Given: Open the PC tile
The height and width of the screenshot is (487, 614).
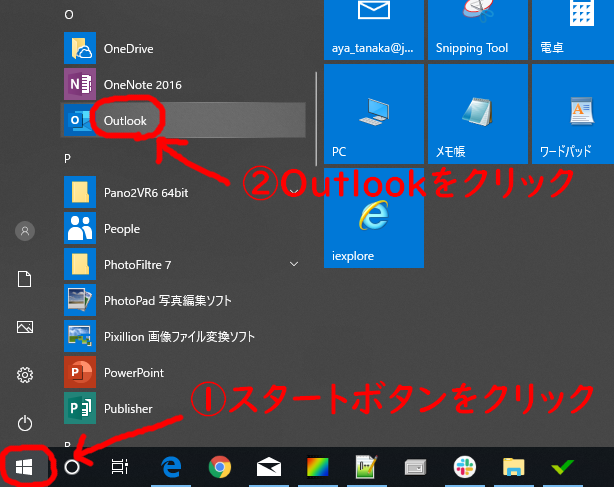Looking at the screenshot, I should [x=374, y=114].
